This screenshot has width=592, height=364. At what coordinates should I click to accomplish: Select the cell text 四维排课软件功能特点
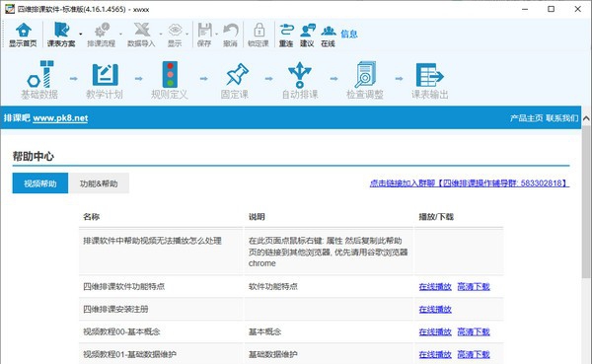124,287
